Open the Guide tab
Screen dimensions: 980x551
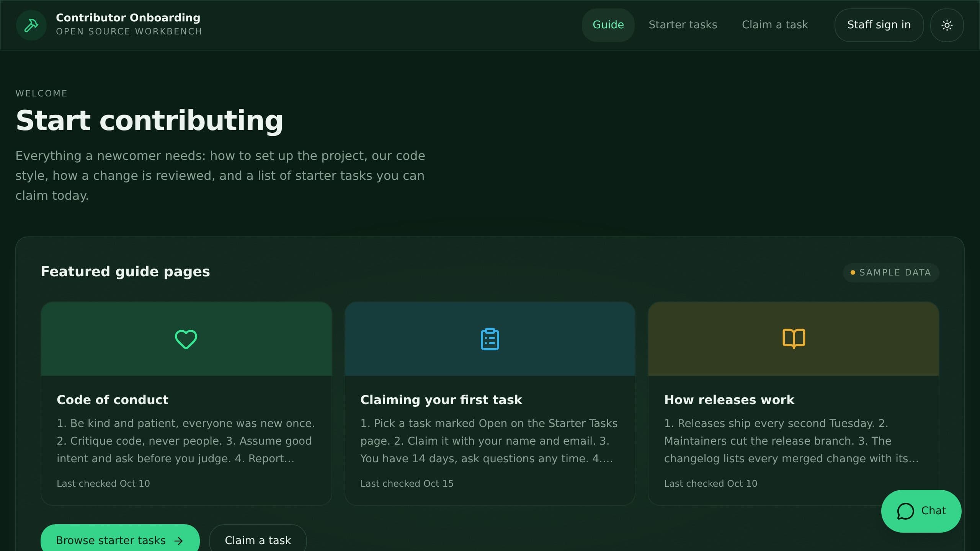click(x=608, y=25)
